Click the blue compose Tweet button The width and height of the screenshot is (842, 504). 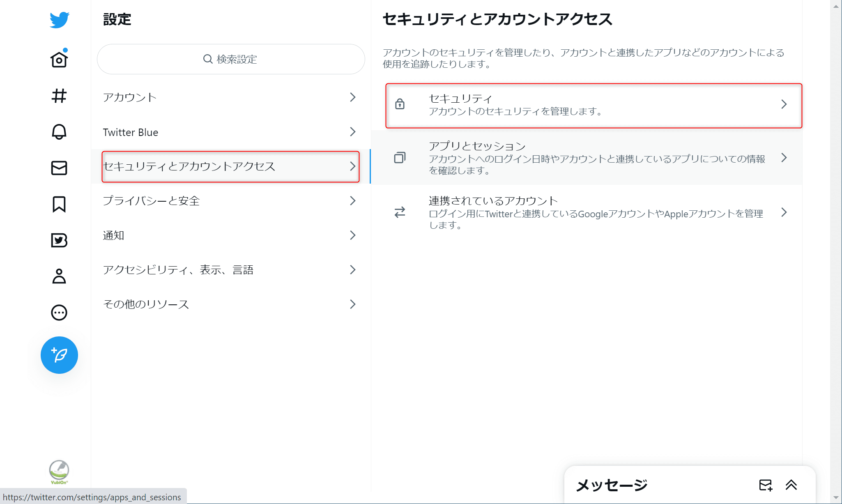point(59,355)
